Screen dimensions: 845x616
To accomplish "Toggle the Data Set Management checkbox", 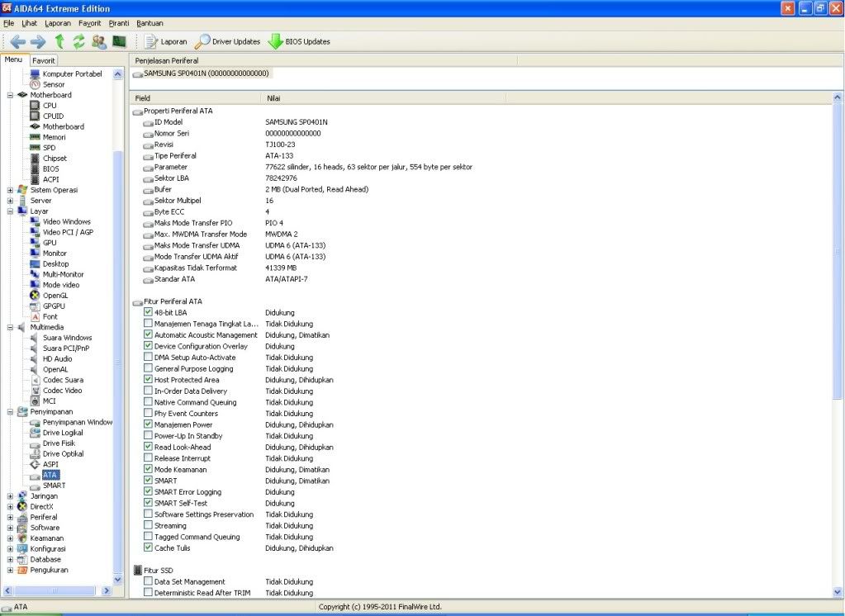I will [x=148, y=581].
